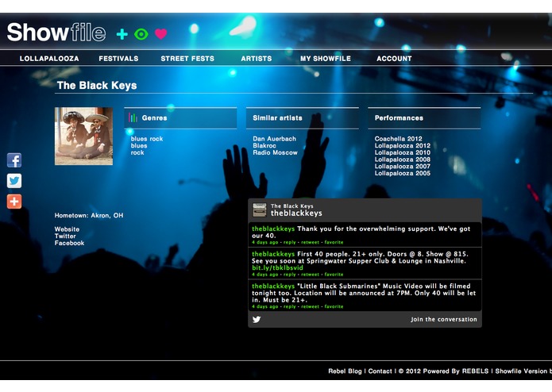The width and height of the screenshot is (552, 392).
Task: Reply to the Little Black Submarines tweet
Action: click(x=289, y=306)
